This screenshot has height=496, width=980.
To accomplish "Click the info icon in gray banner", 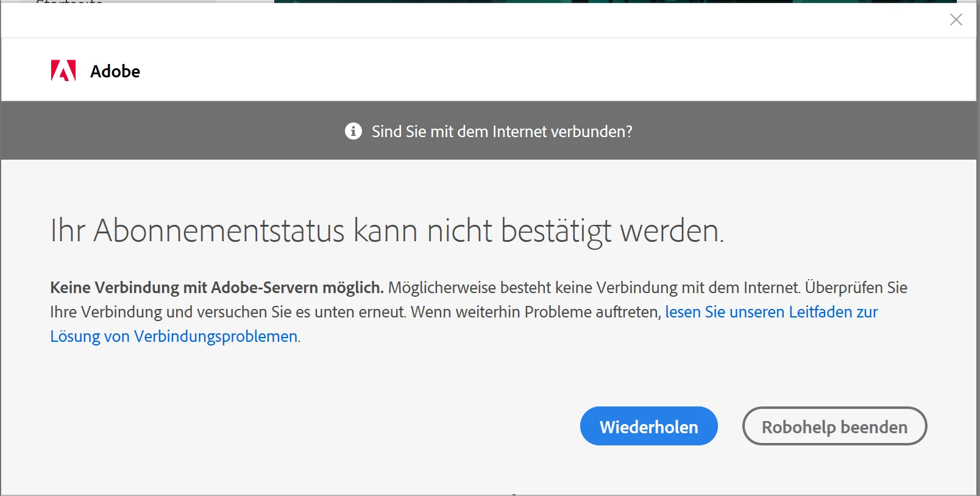I will (x=353, y=131).
